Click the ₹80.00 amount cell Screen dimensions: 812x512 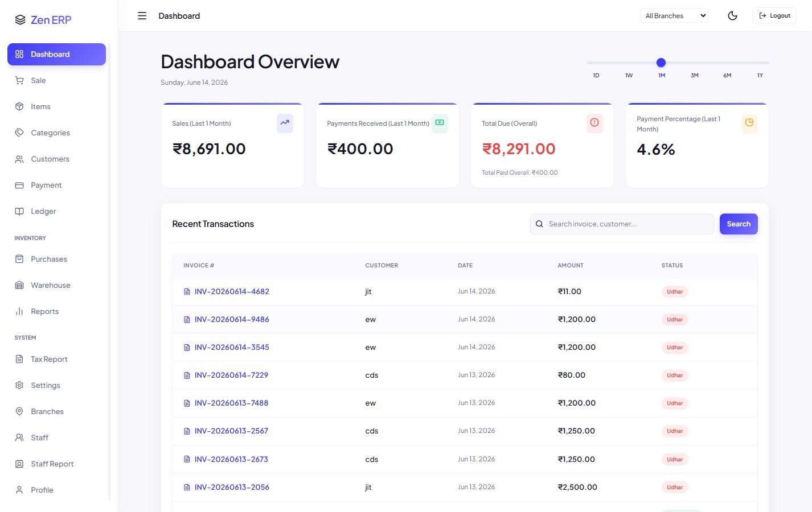(x=572, y=375)
